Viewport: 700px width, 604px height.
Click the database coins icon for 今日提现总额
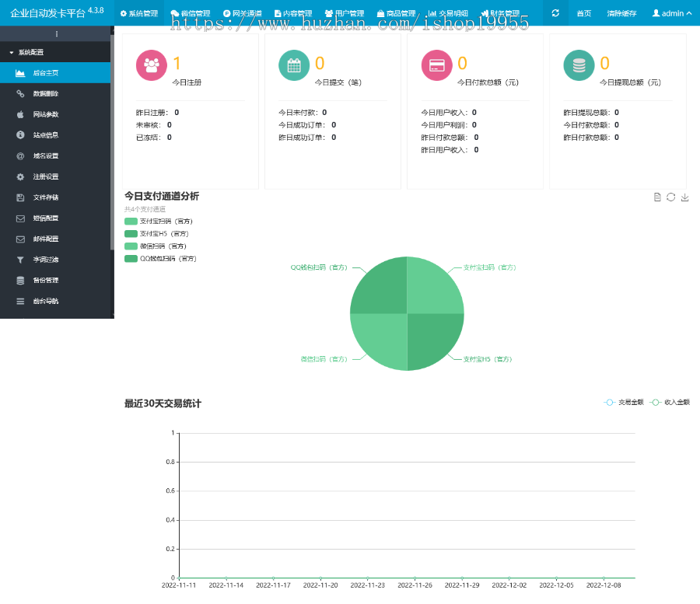coord(579,65)
